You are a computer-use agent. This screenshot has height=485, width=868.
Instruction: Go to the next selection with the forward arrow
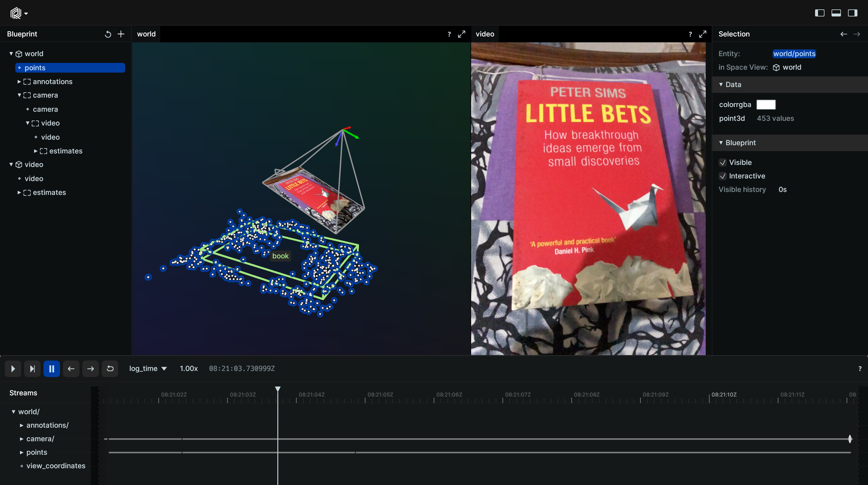(x=857, y=34)
